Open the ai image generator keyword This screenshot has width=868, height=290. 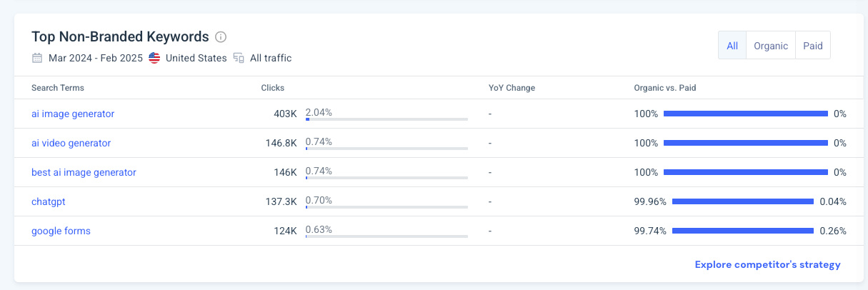click(x=73, y=114)
